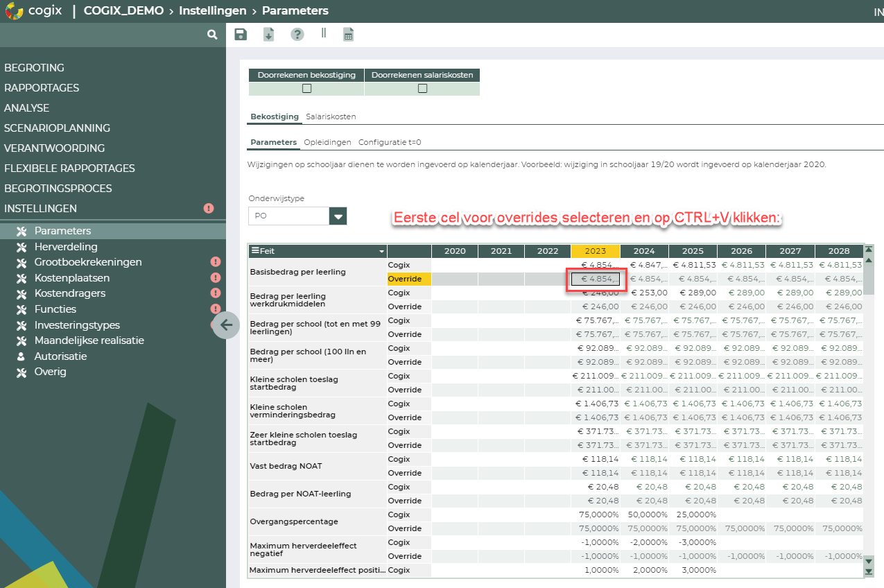Viewport: 884px width, 588px height.
Task: Open the SCENARIOPLANNING menu section
Action: (58, 128)
